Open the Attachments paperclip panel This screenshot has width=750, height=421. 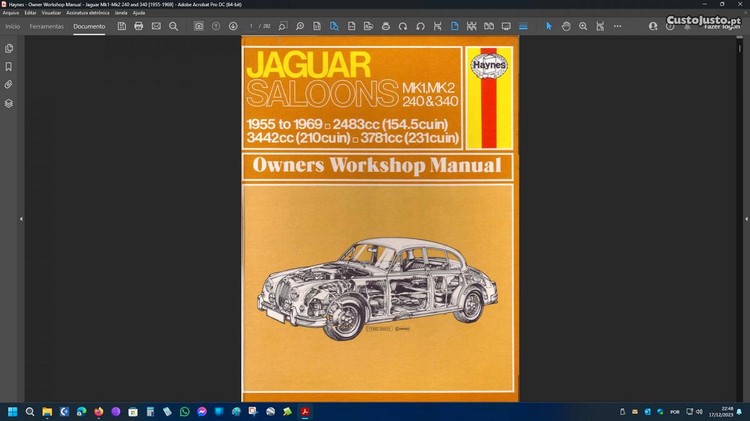tap(9, 85)
